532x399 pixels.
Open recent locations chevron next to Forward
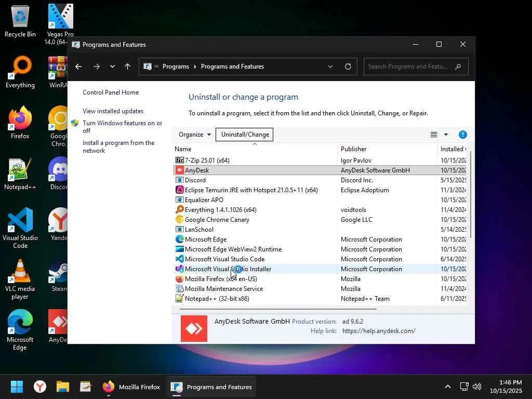pos(112,66)
